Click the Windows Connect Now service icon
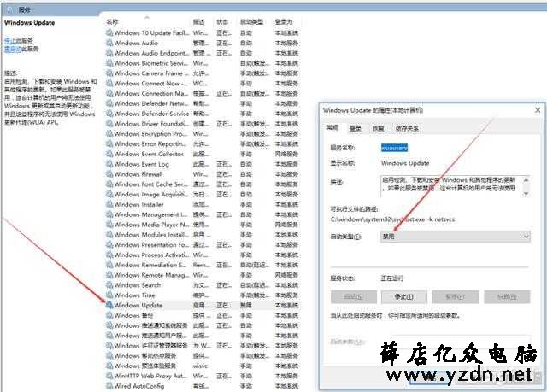Viewport: 547px width, 392px height. (109, 84)
